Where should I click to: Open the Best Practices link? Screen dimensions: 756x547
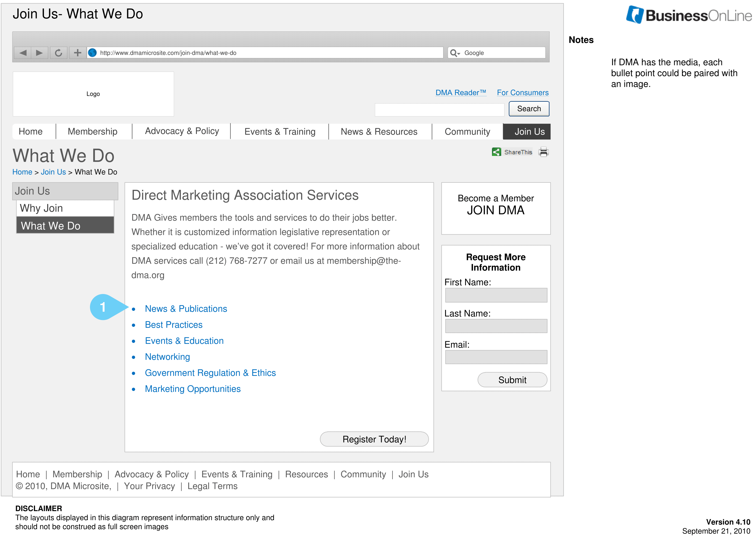pos(174,325)
